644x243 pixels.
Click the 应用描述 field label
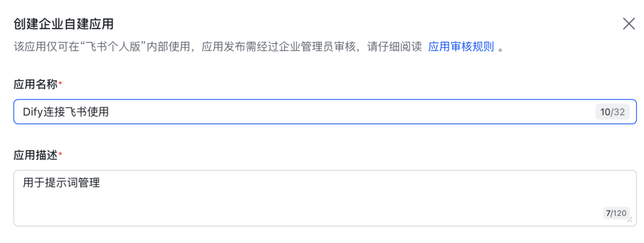tap(35, 155)
